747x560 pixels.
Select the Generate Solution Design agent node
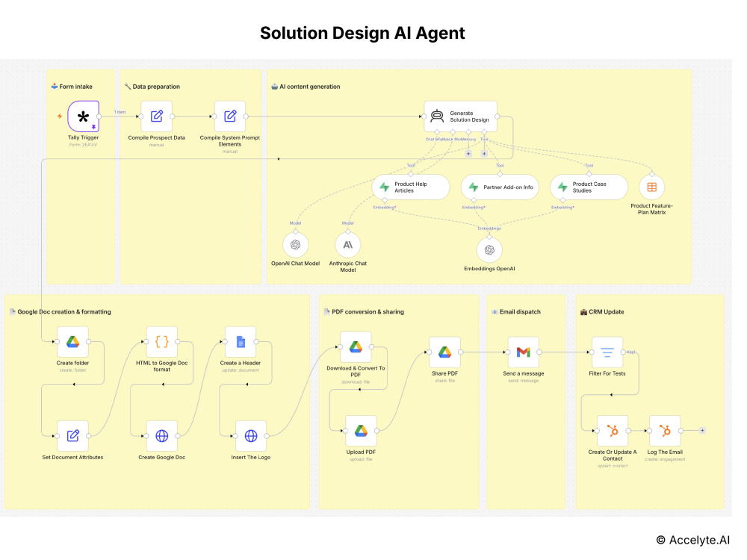[461, 116]
